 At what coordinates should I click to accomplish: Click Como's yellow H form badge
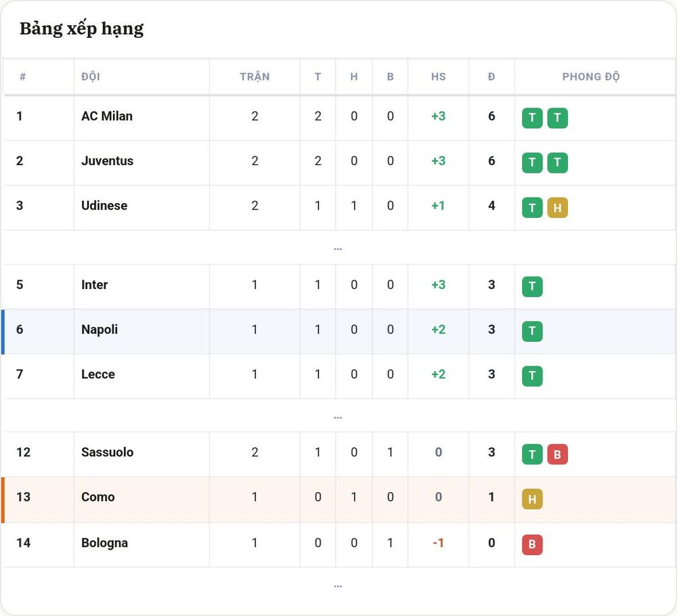pos(532,499)
